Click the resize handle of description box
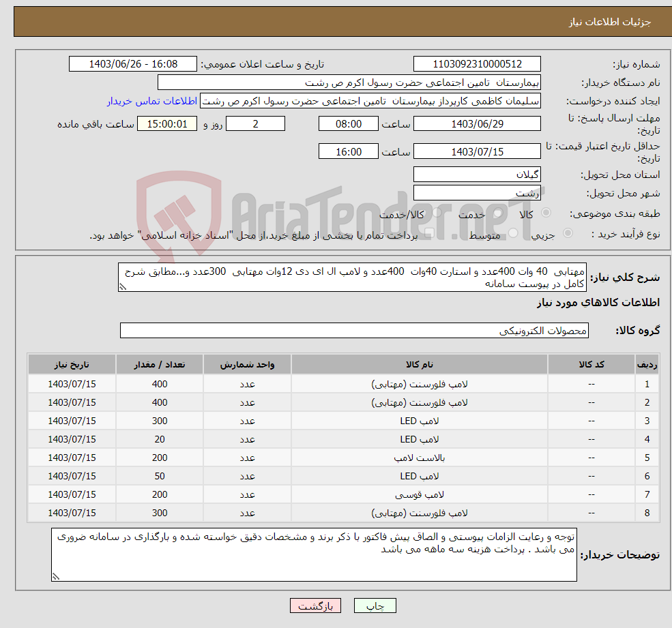672x628 pixels. tap(123, 288)
